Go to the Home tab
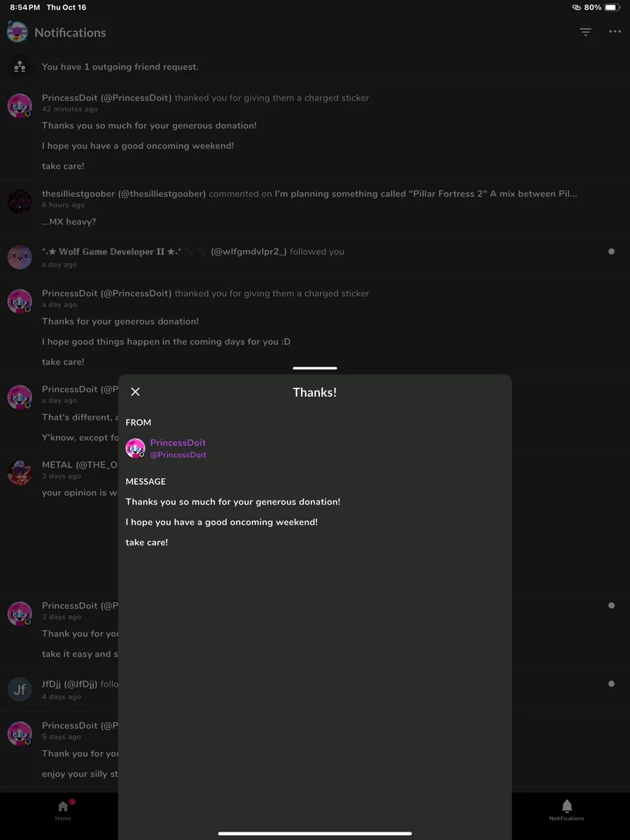This screenshot has width=630, height=840. coord(63,809)
